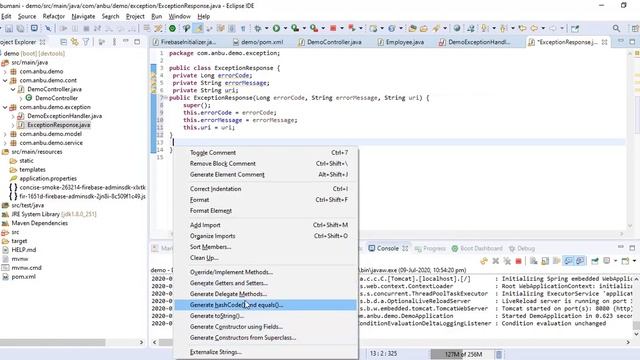Click the Remove All Terminated Launches icon in Console
Viewport: 640px width, 360px height.
tap(507, 261)
